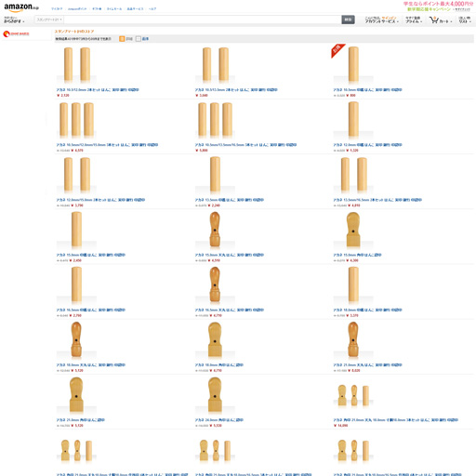Open the Help link in the top navigation

point(152,9)
